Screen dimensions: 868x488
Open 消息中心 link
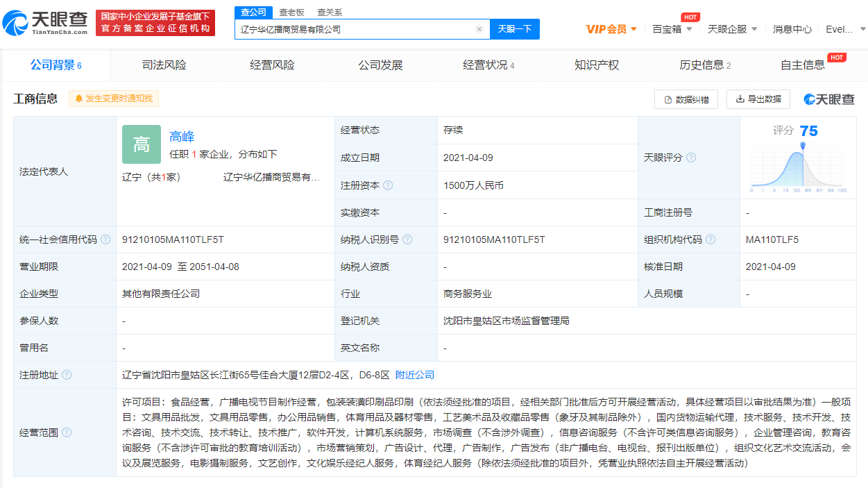(792, 29)
